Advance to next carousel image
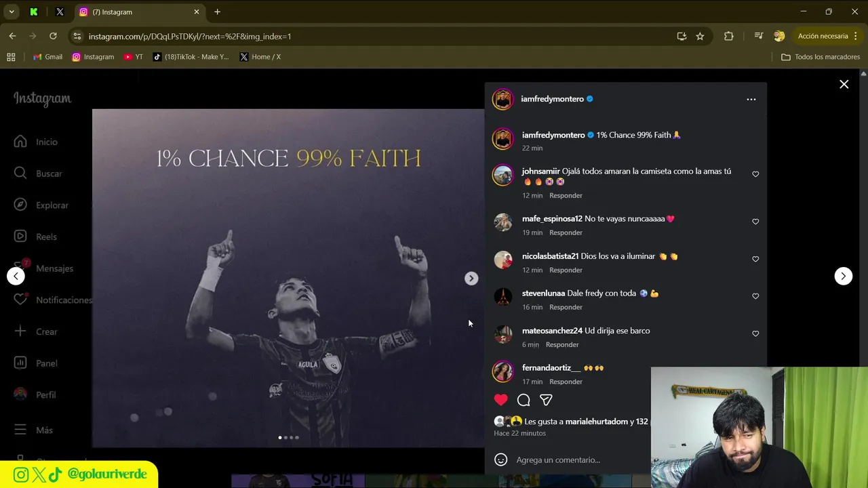 (x=471, y=279)
